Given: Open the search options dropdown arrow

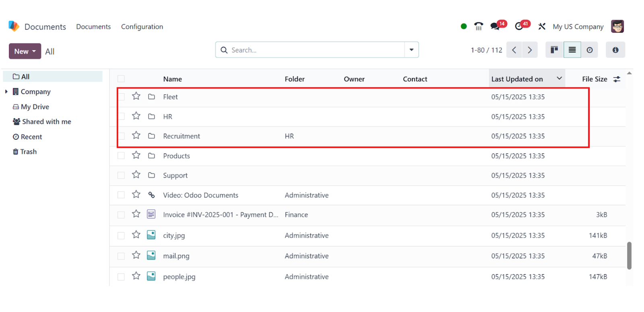Looking at the screenshot, I should pyautogui.click(x=411, y=50).
